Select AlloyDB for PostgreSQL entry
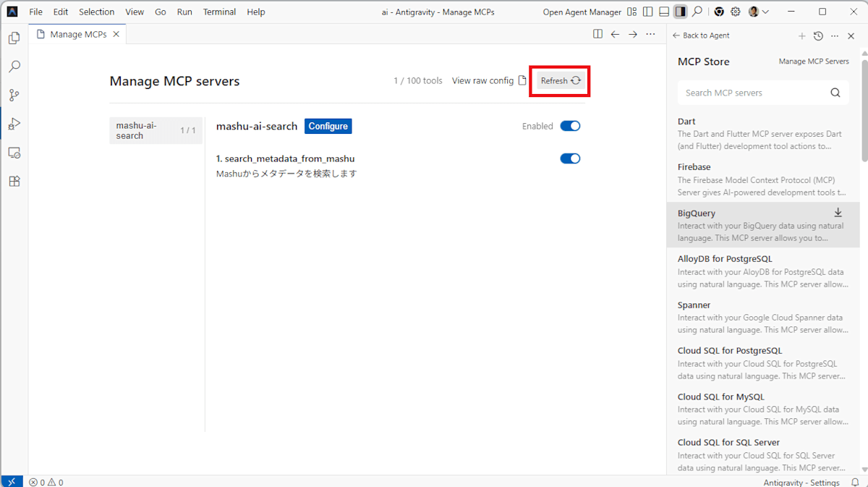The height and width of the screenshot is (487, 868). pyautogui.click(x=763, y=271)
